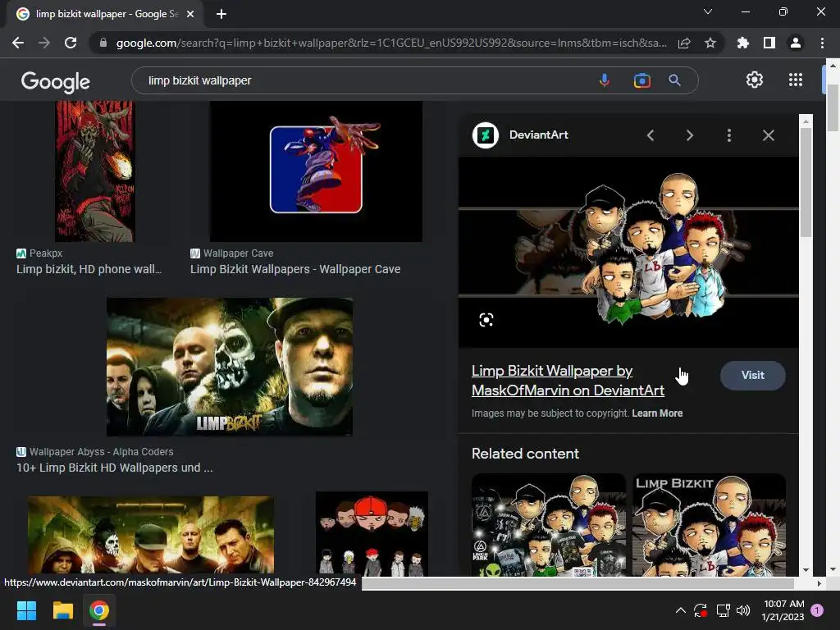The width and height of the screenshot is (840, 630).
Task: Open Chrome profile avatar
Action: pos(796,43)
